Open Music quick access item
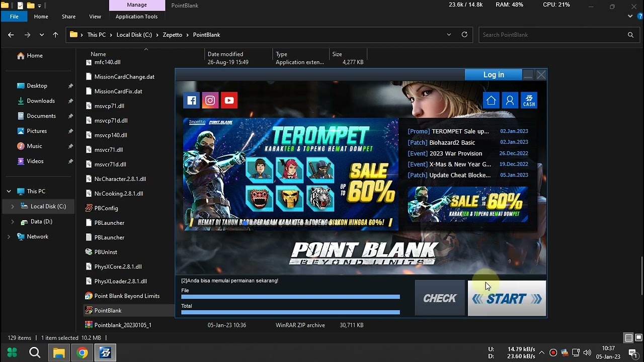 (x=34, y=146)
